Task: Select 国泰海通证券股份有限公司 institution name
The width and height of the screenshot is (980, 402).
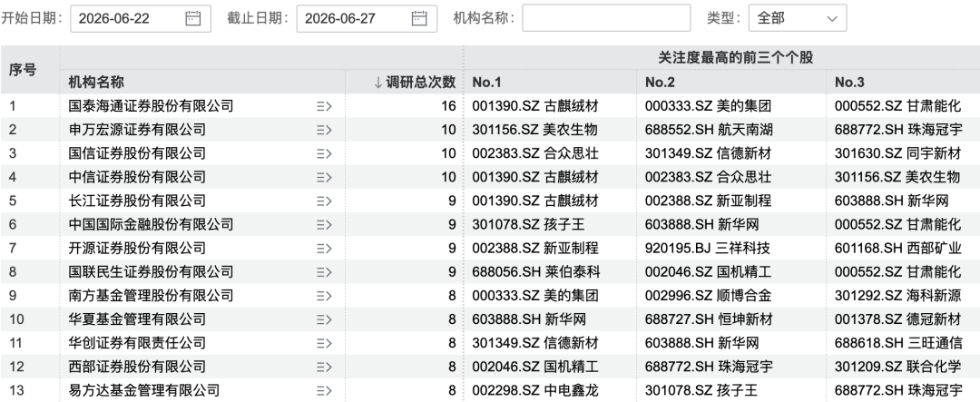Action: (x=151, y=106)
